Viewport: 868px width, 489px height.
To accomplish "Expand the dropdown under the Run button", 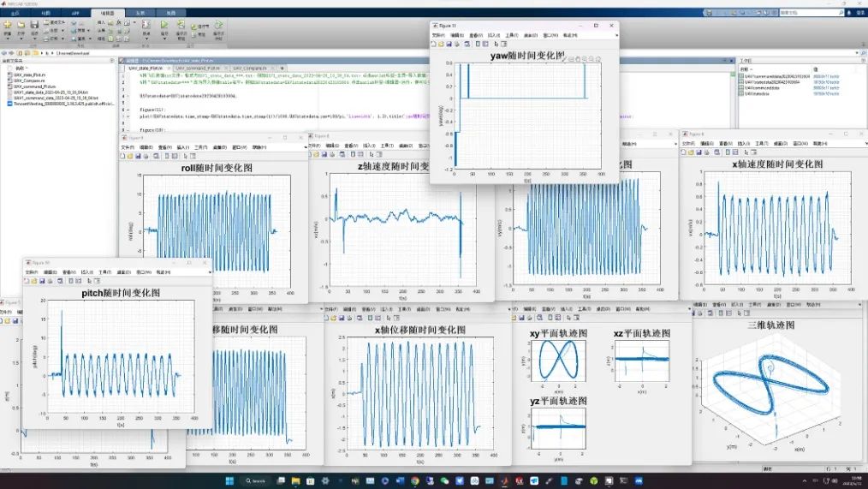I will point(164,39).
